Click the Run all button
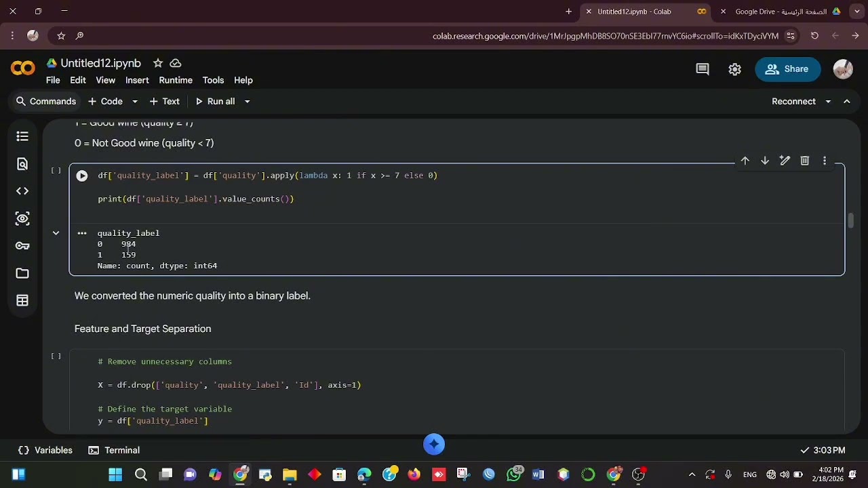 [215, 102]
